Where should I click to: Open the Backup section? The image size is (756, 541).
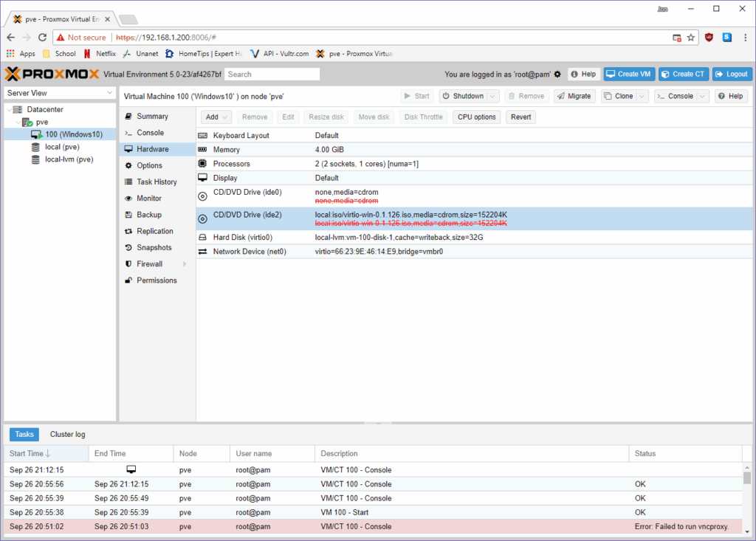tap(157, 215)
